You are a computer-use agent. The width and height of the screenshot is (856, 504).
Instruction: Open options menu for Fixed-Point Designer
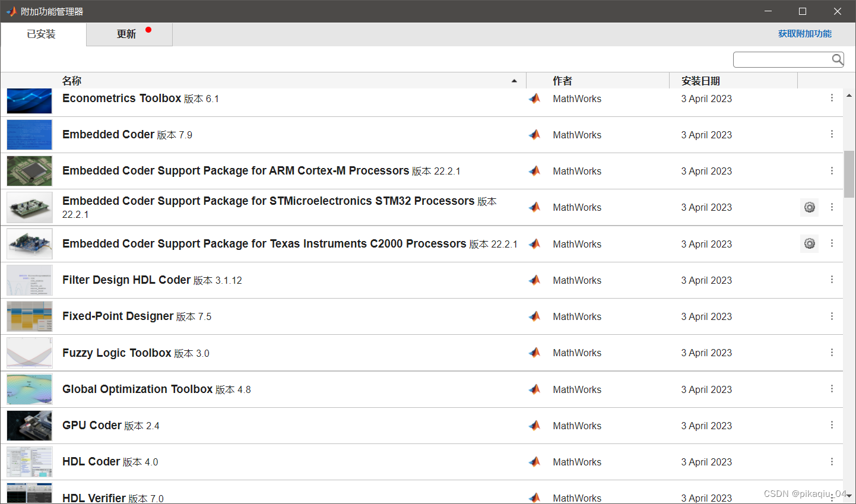coord(832,316)
